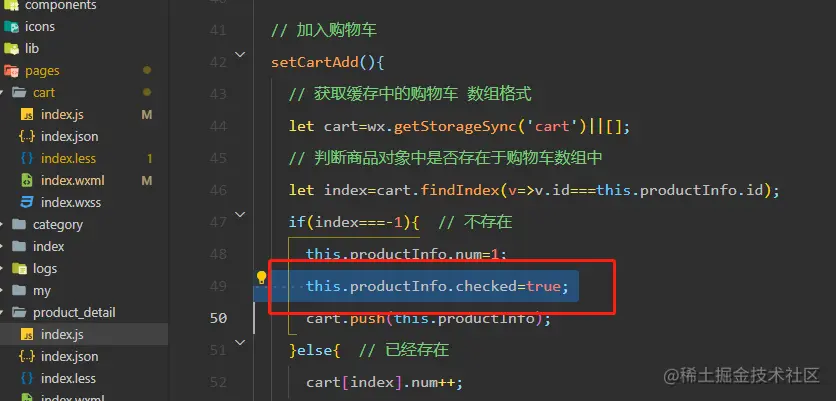Viewport: 836px width, 401px height.
Task: Click the blue CSS icon of index.wxss
Action: (x=27, y=203)
